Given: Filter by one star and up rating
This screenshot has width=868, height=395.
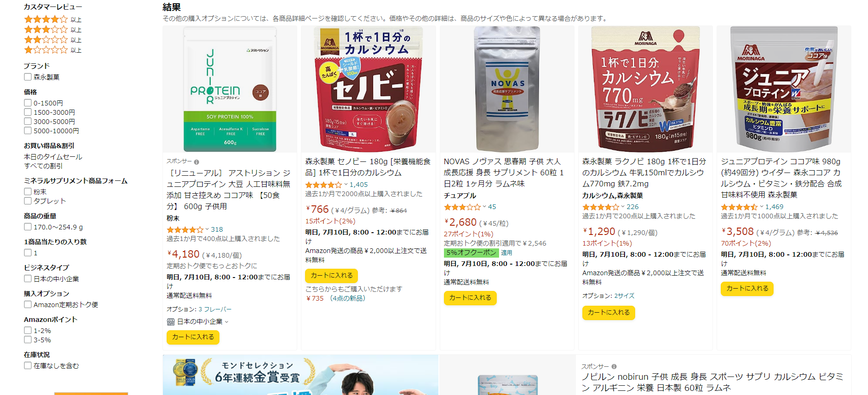Looking at the screenshot, I should pos(52,50).
